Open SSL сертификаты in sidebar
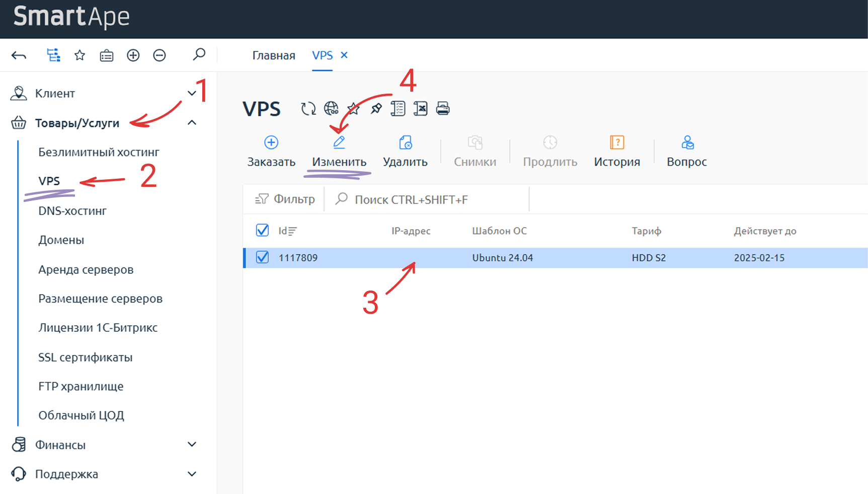 (86, 358)
